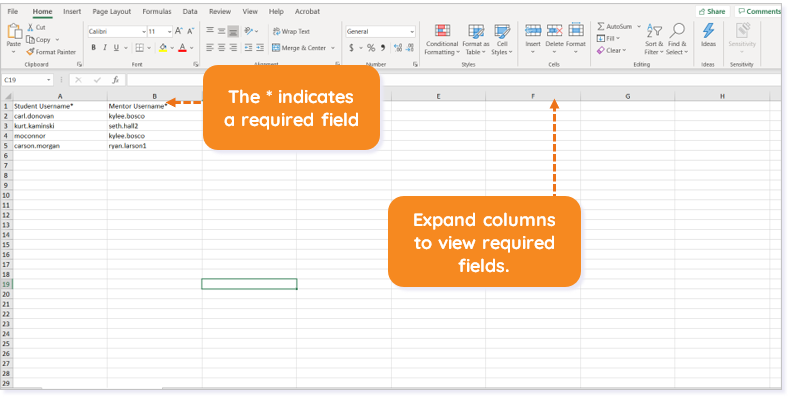Screen dimensions: 791x407
Task: Open the Comments pane button
Action: coord(759,11)
